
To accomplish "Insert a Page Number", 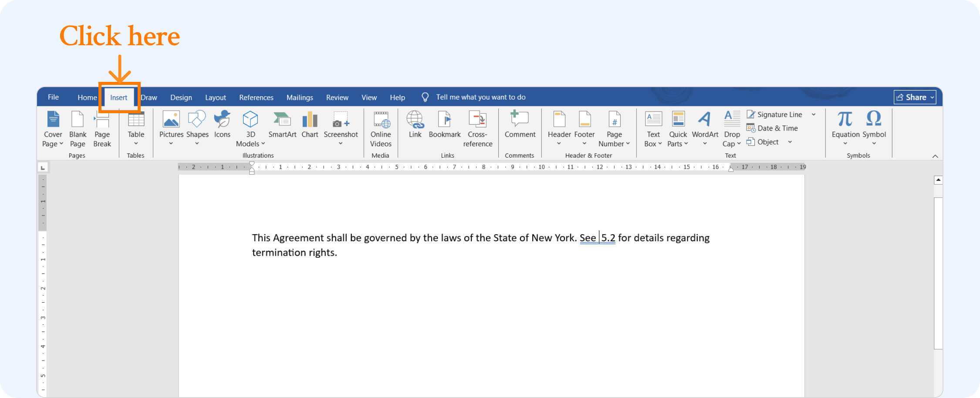I will click(x=614, y=129).
